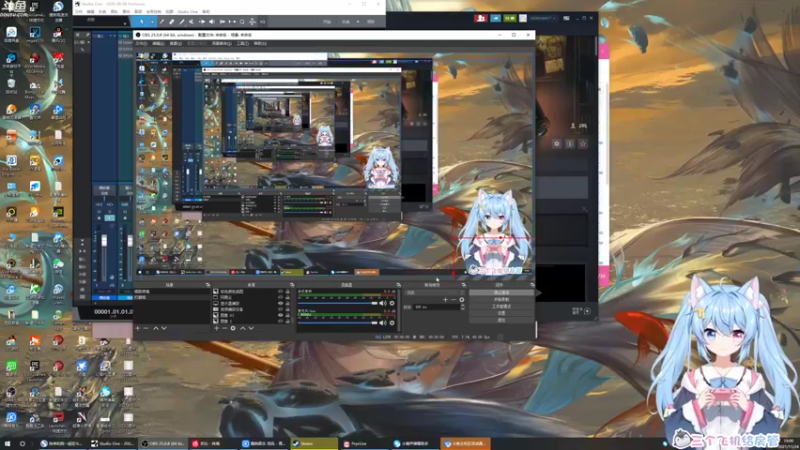Remove the scene transition with the minus icon

454,299
